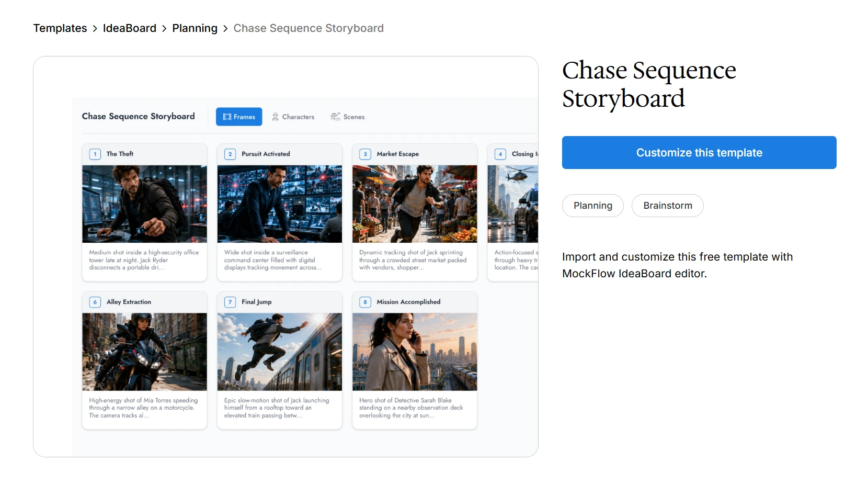
Task: Click frame number 4 badge
Action: click(500, 154)
